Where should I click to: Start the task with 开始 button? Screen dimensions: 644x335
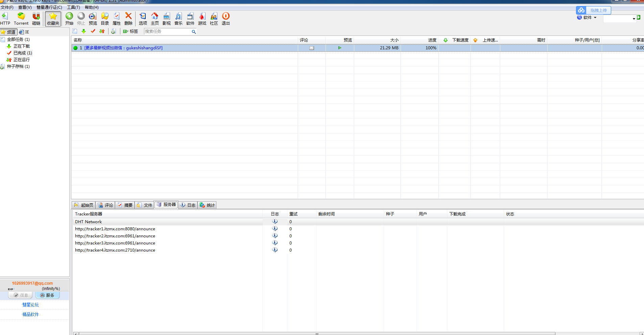tap(69, 19)
